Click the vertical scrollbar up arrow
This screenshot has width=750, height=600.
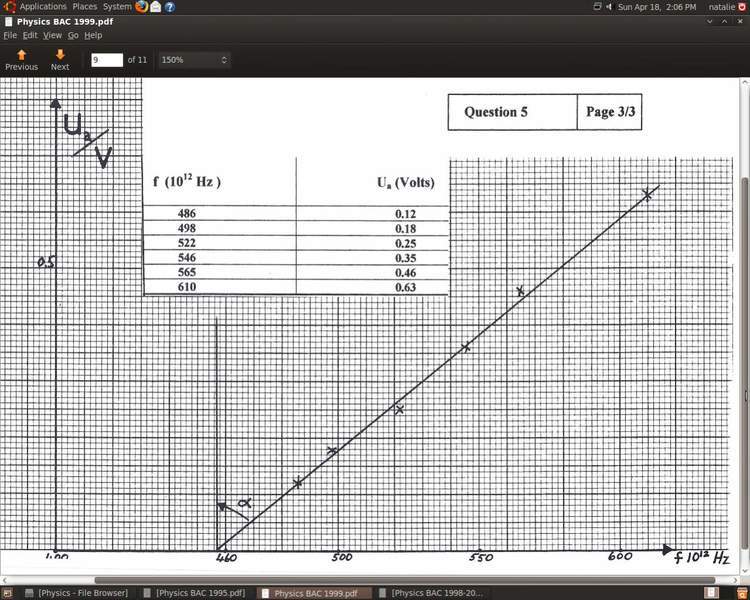click(x=745, y=82)
